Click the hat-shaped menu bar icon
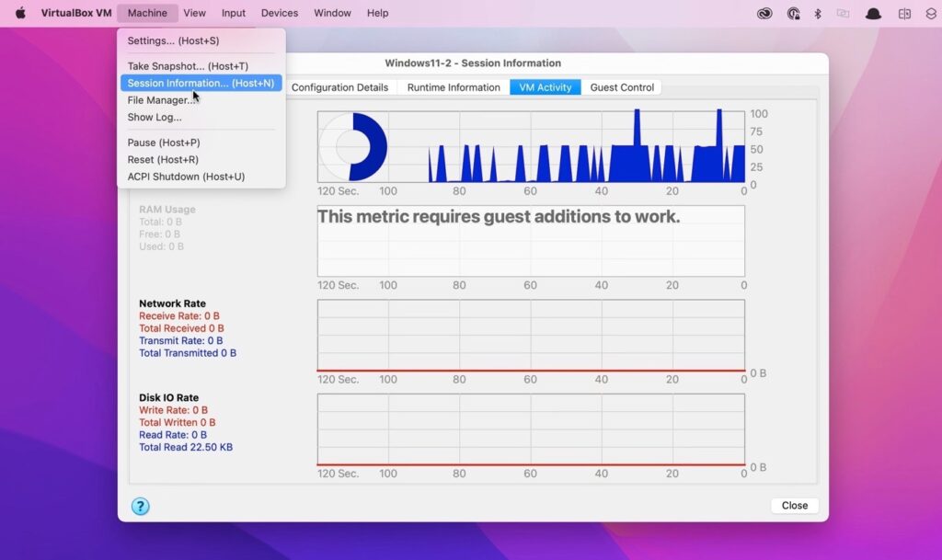942x560 pixels. coord(873,14)
